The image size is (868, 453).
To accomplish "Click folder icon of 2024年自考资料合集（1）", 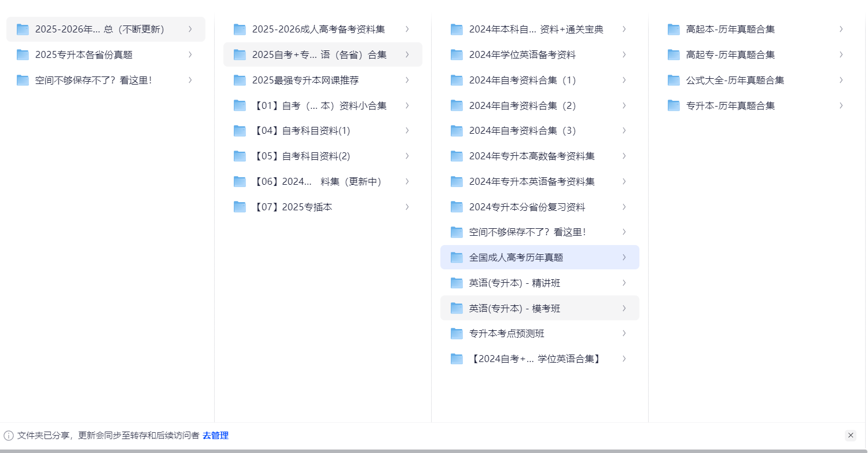I will click(457, 80).
